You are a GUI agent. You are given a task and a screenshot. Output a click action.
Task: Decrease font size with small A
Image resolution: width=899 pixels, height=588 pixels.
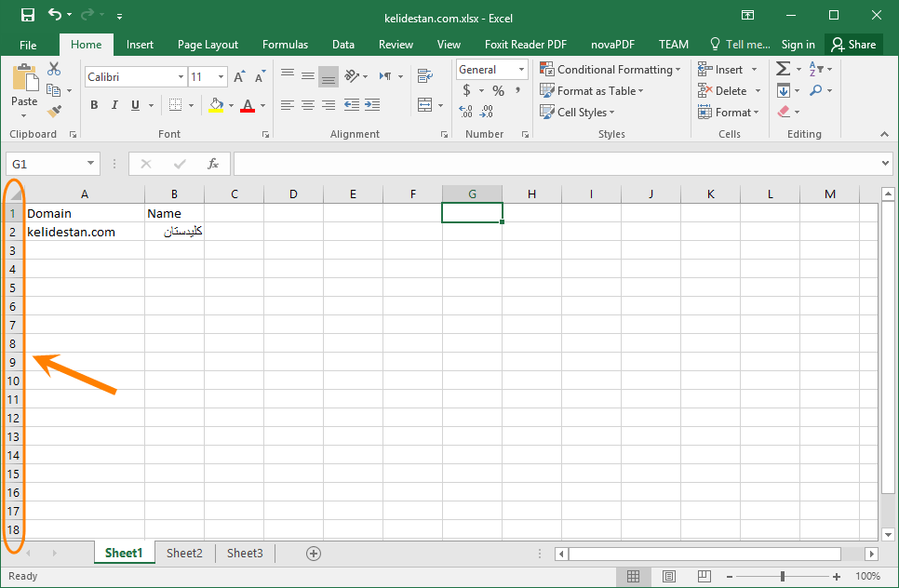260,77
